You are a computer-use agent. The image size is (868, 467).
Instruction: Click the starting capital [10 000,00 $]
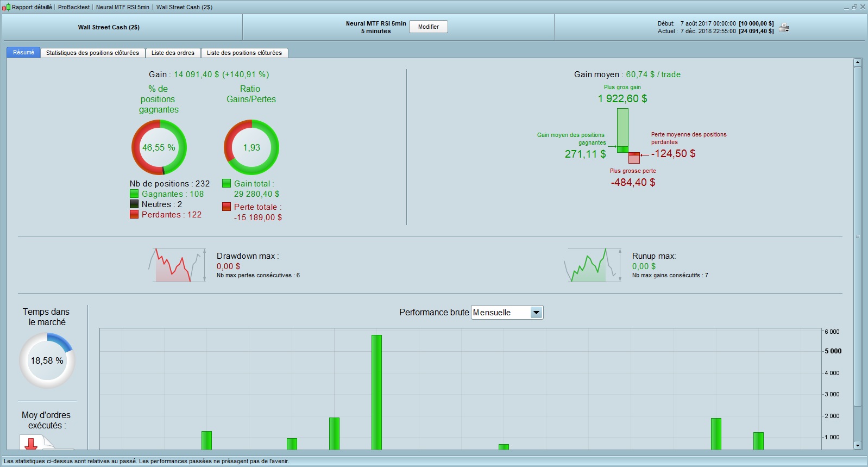756,23
